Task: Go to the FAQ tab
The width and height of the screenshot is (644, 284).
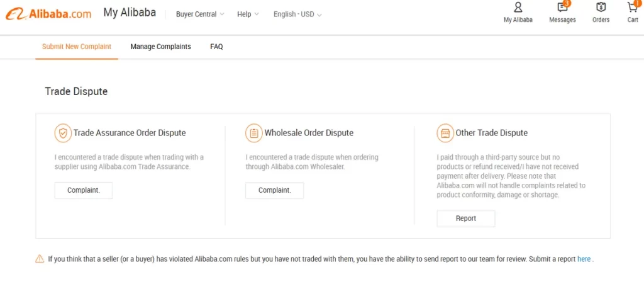Action: coord(216,47)
